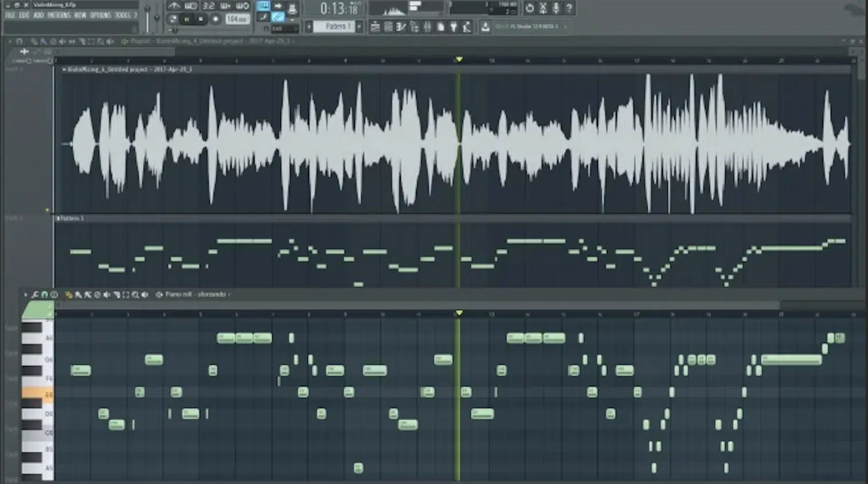Open the piano roll options menu arrow
868x484 pixels.
(25, 295)
